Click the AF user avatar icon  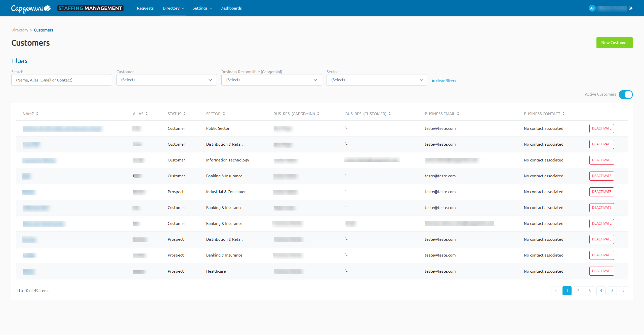592,8
